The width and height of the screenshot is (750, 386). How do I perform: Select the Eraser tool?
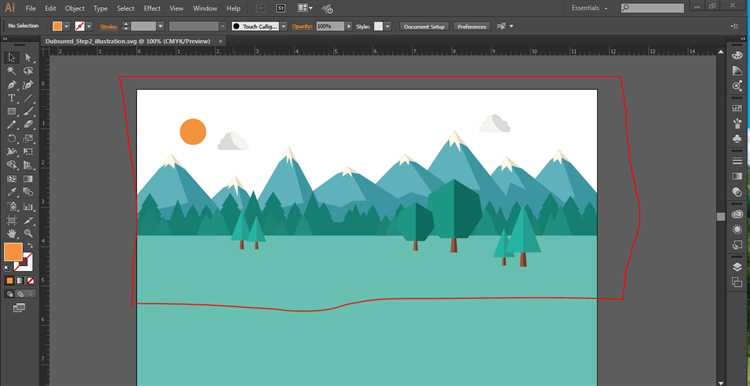[28, 125]
